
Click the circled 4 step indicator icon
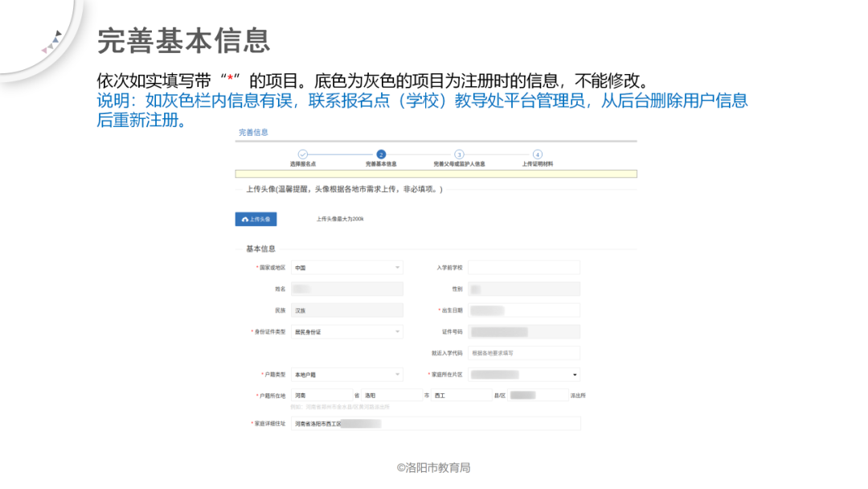[x=537, y=153]
